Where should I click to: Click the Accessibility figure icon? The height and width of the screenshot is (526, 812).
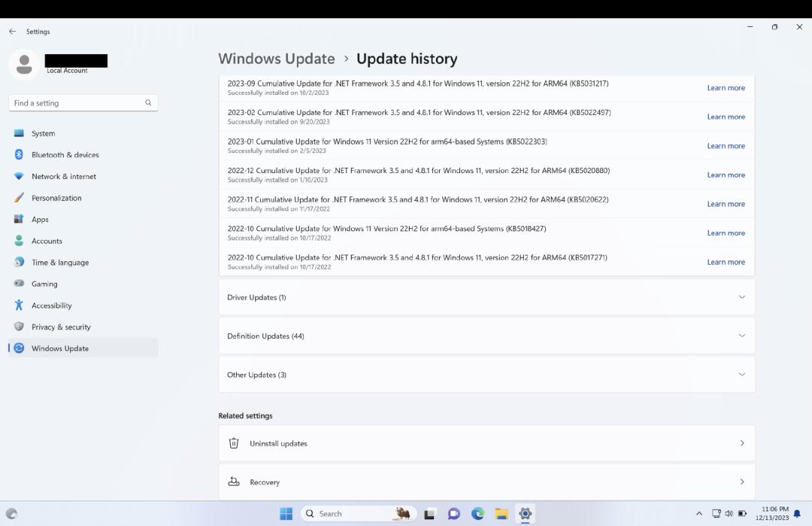[19, 306]
